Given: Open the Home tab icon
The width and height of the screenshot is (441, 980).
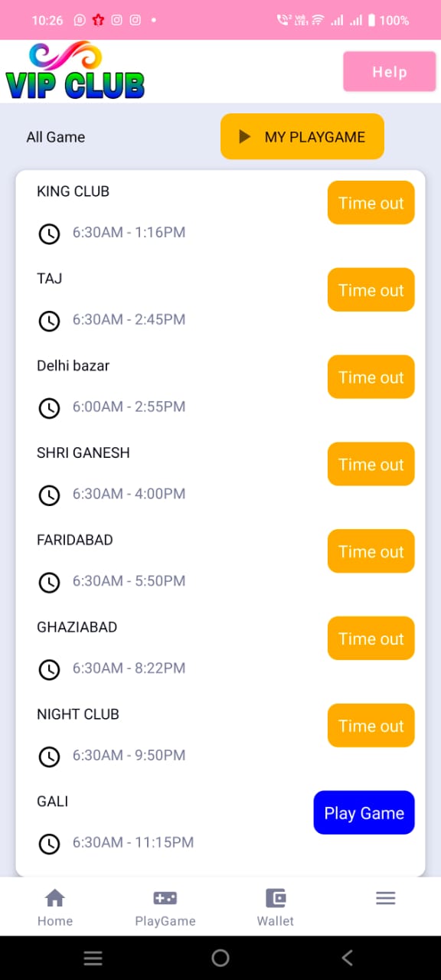Looking at the screenshot, I should tap(55, 898).
